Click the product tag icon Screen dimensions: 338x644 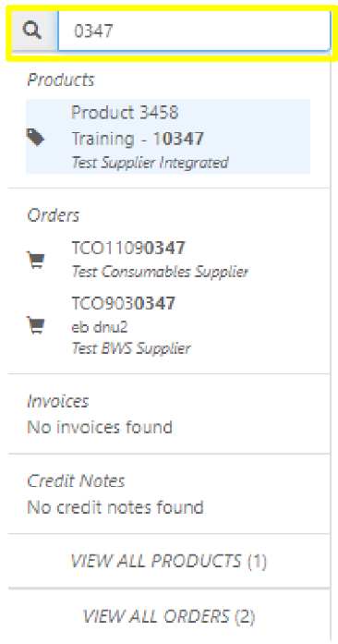coord(35,137)
